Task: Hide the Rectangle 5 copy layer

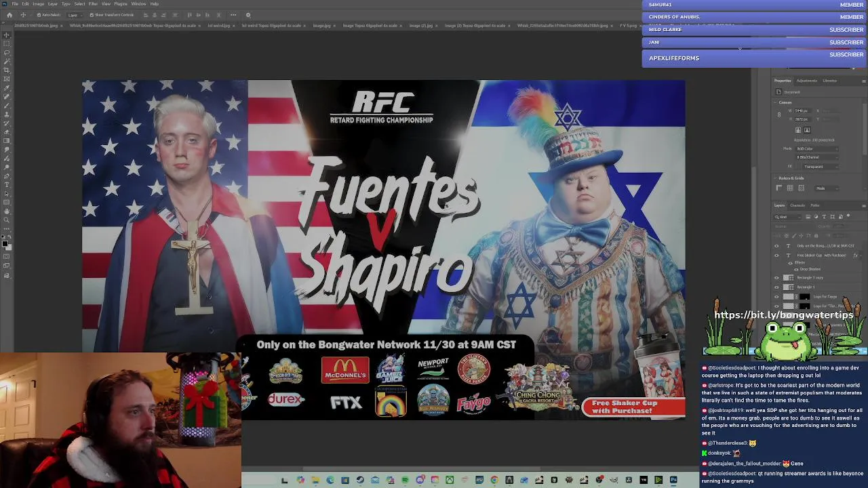Action: click(776, 278)
